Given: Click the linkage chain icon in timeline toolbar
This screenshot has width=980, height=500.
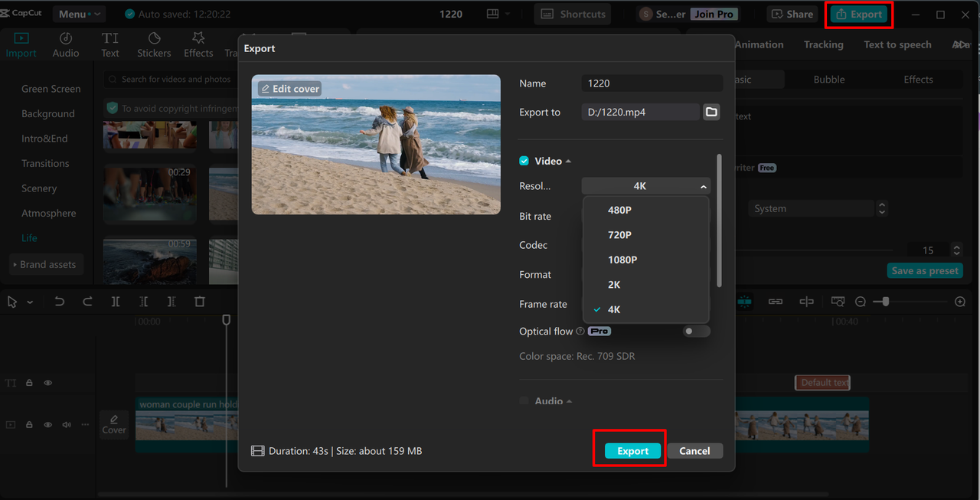Looking at the screenshot, I should click(x=776, y=302).
